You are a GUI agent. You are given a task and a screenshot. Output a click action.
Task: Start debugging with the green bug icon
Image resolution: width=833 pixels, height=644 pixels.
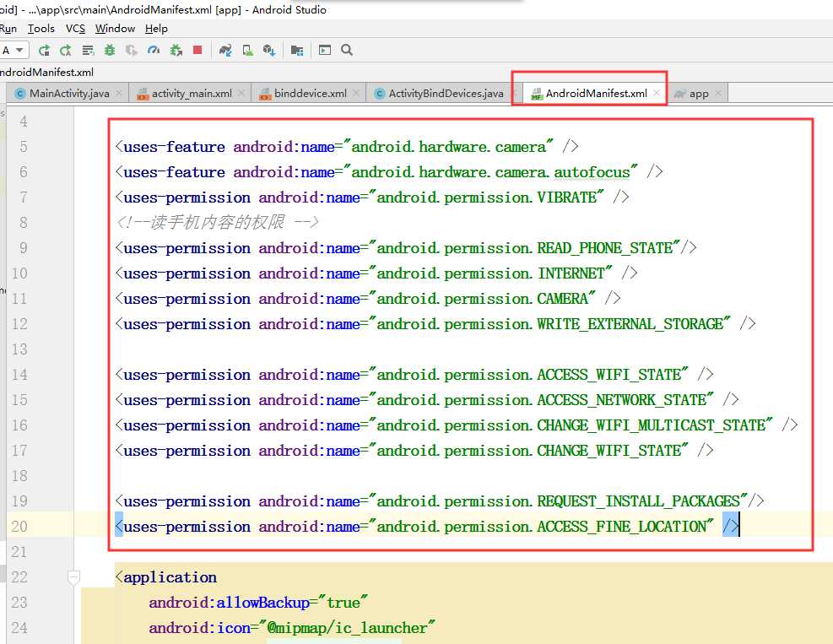tap(110, 51)
